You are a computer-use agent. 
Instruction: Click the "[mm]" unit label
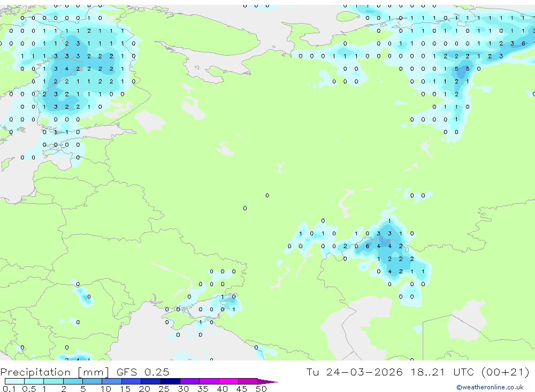[93, 372]
